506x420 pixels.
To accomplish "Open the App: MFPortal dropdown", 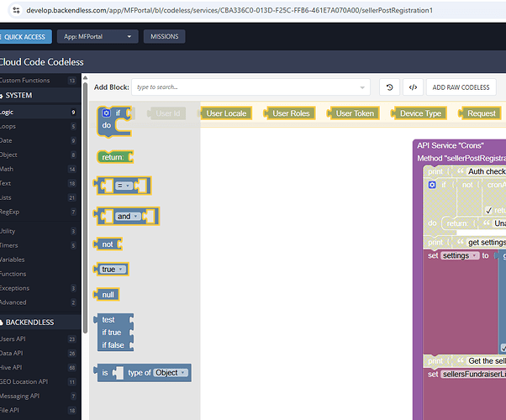I will (98, 37).
